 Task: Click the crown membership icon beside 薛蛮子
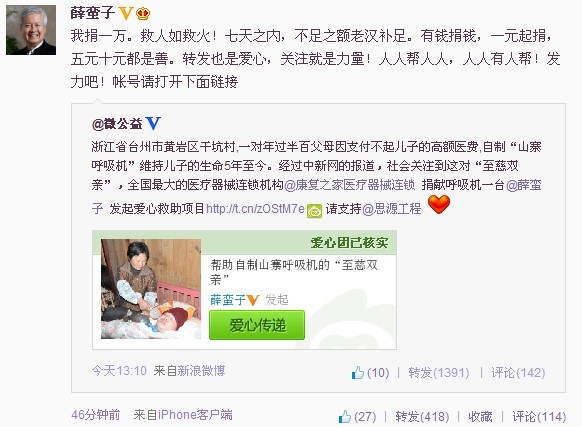pyautogui.click(x=143, y=14)
